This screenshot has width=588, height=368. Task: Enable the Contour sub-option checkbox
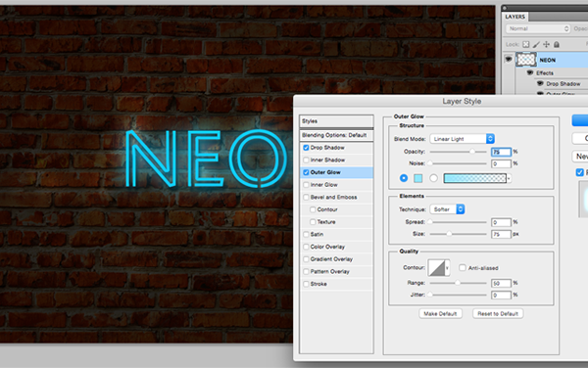click(x=313, y=209)
